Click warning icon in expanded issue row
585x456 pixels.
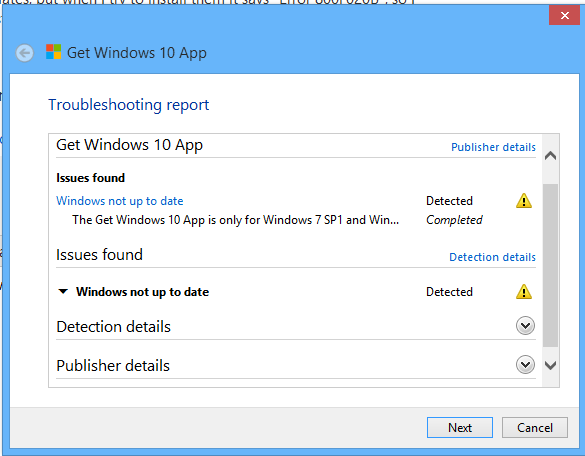524,292
